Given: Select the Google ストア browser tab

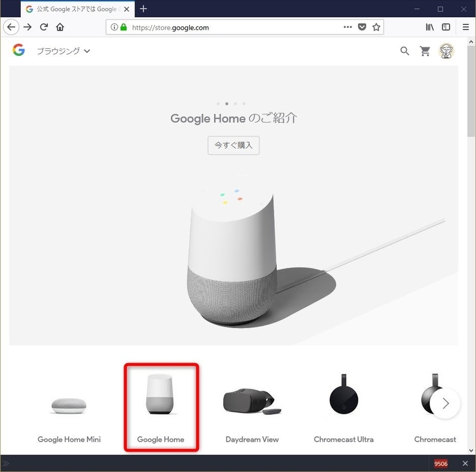Looking at the screenshot, I should [x=74, y=9].
